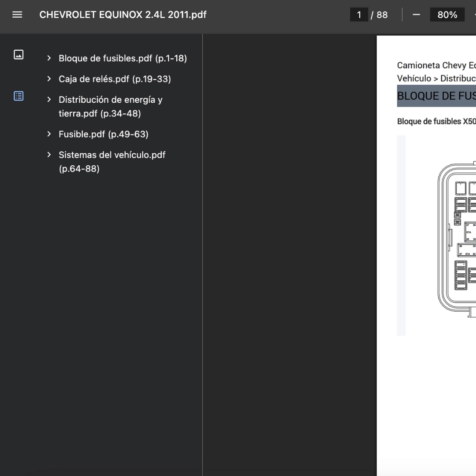Select the document outline icon
476x476 pixels.
pos(19,96)
